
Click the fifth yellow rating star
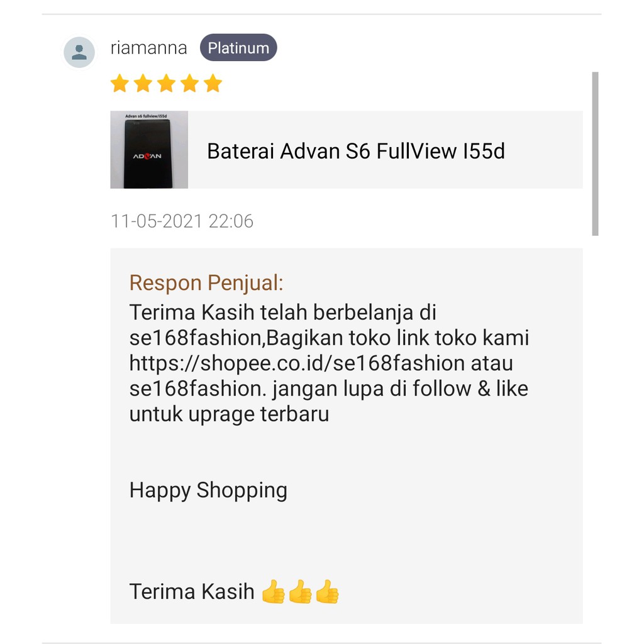(213, 84)
